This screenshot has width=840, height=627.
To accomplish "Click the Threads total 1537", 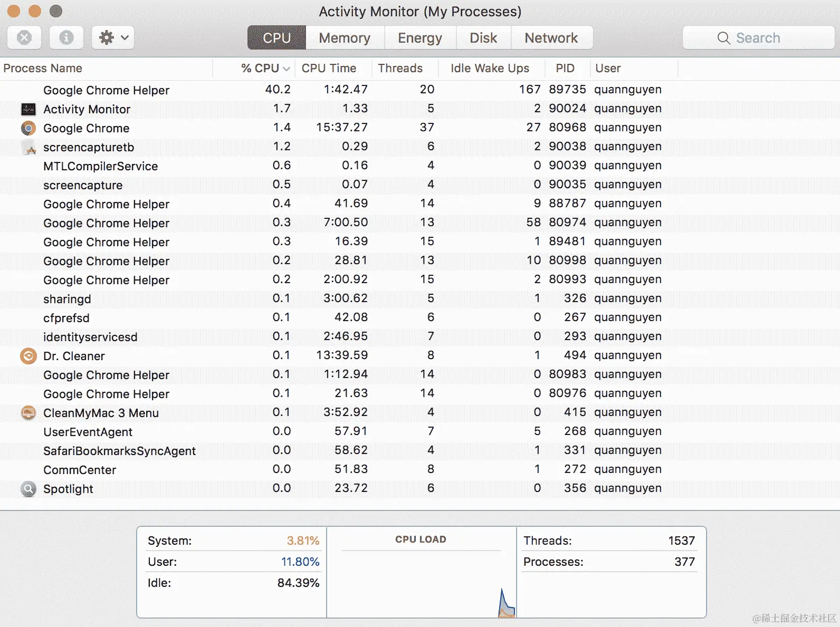I will (x=681, y=541).
